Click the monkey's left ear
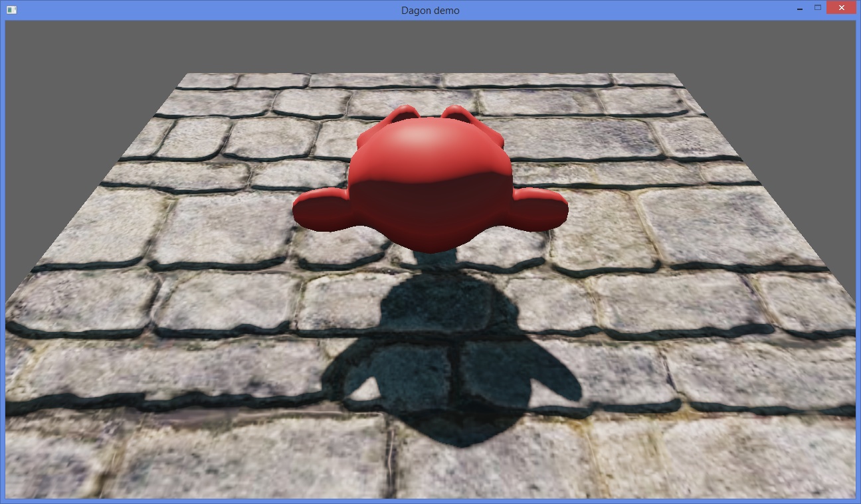 (x=325, y=209)
